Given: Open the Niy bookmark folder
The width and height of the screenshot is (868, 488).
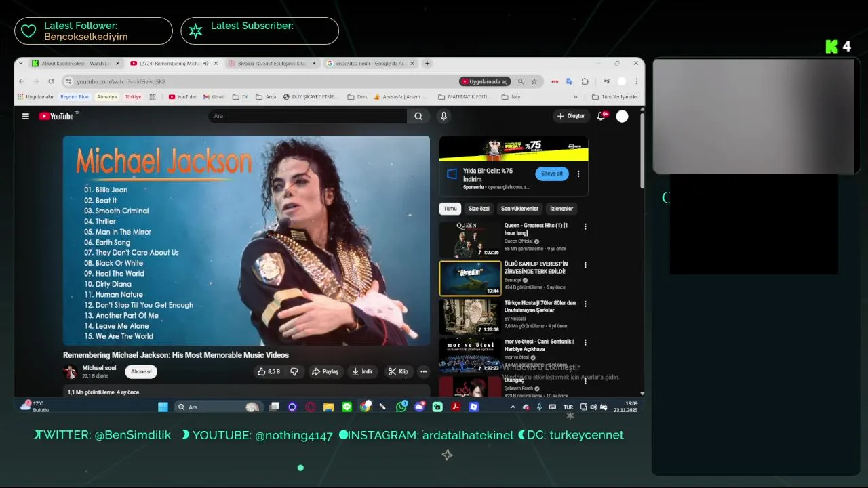Looking at the screenshot, I should point(511,97).
